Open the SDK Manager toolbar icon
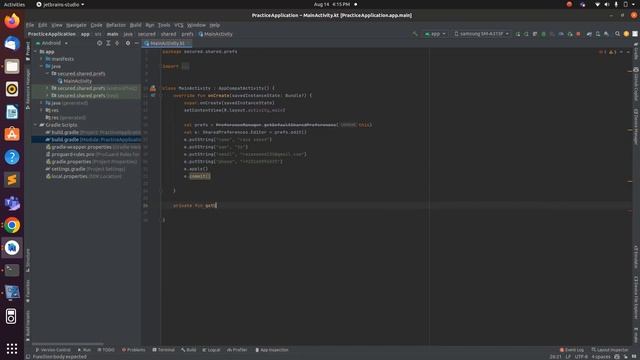Image resolution: width=640 pixels, height=360 pixels. [x=607, y=34]
